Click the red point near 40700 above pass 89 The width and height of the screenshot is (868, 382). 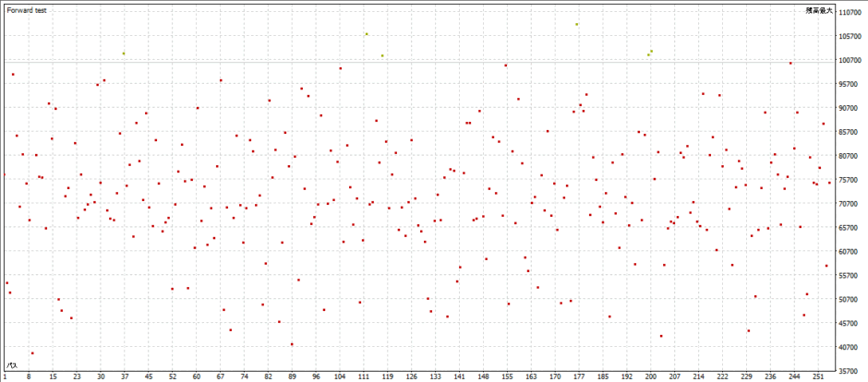292,344
